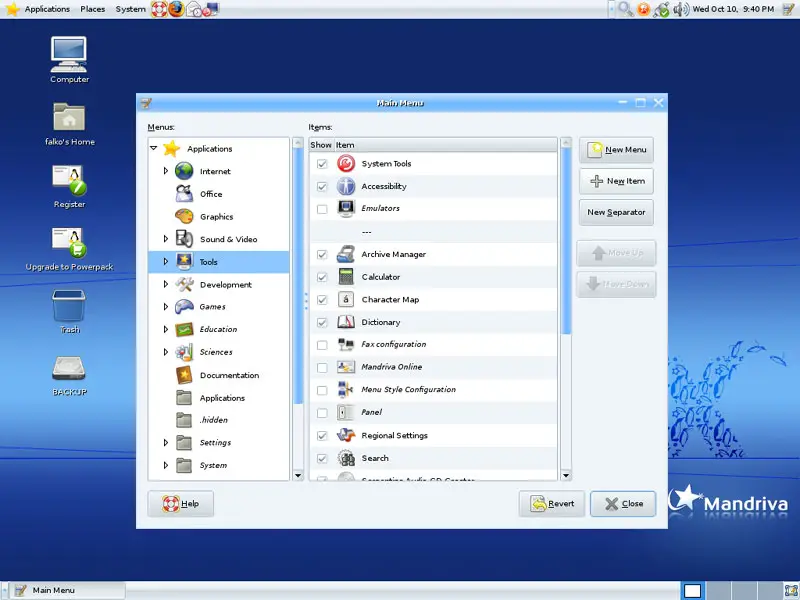This screenshot has height=600, width=800.
Task: Click the Menus list scrollbar thumb
Action: 298,276
